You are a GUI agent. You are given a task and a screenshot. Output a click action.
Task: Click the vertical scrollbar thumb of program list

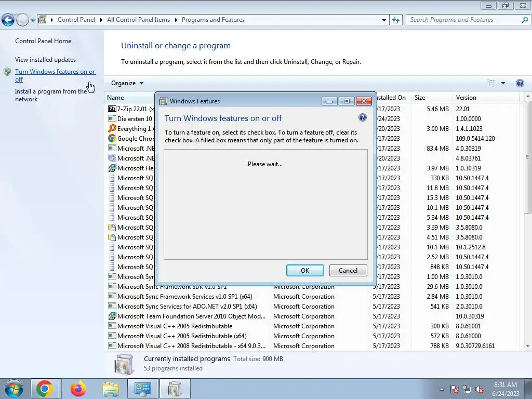528,157
